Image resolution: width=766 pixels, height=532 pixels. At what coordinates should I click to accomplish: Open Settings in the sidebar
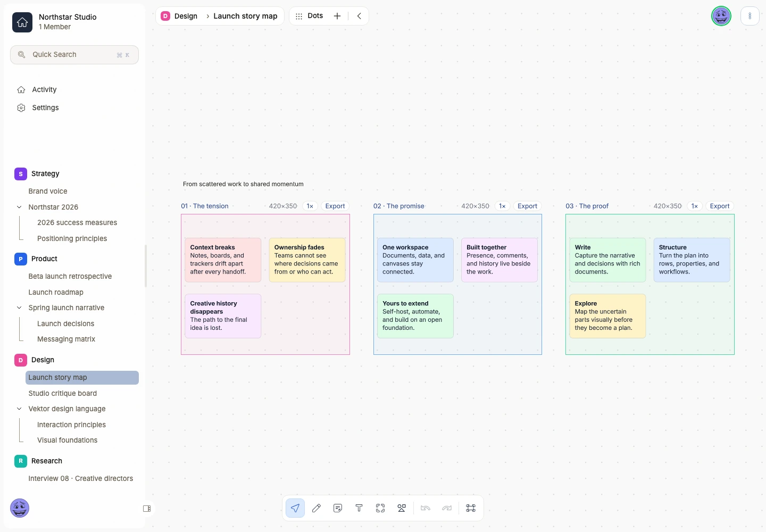click(x=45, y=107)
